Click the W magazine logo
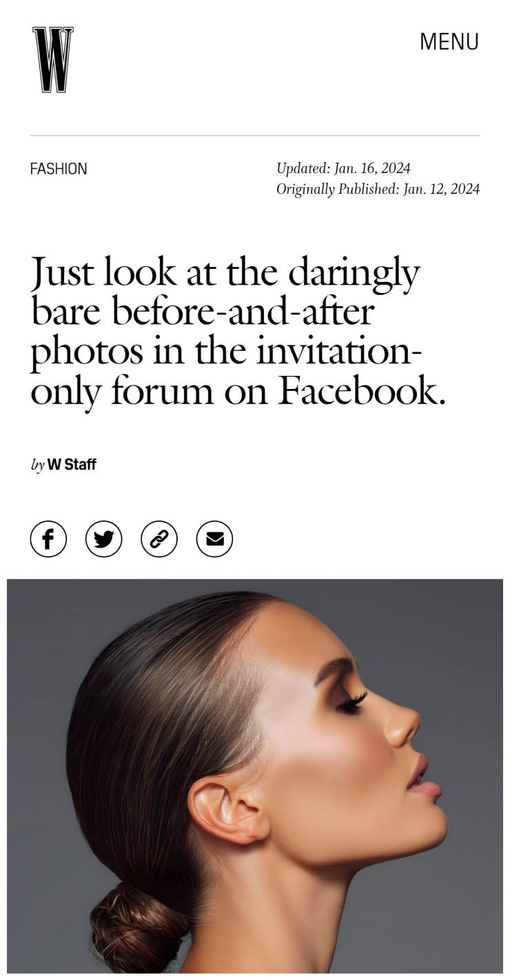This screenshot has width=510, height=980. pos(53,60)
